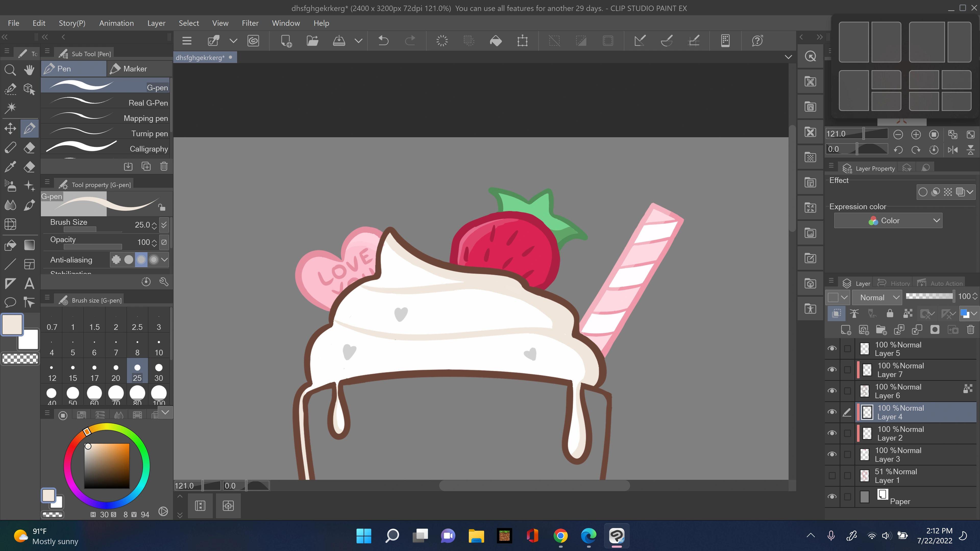Select the Zoom magnifier tool
980x551 pixels.
[10, 70]
